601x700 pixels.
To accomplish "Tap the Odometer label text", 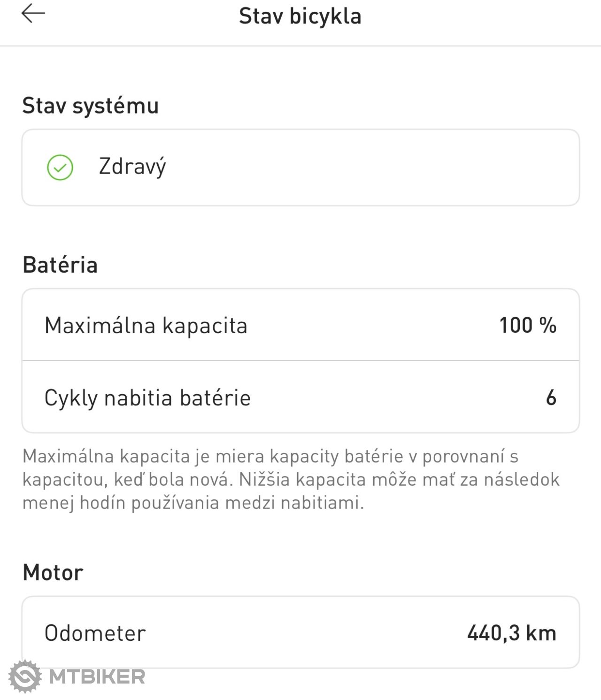I will [x=95, y=633].
